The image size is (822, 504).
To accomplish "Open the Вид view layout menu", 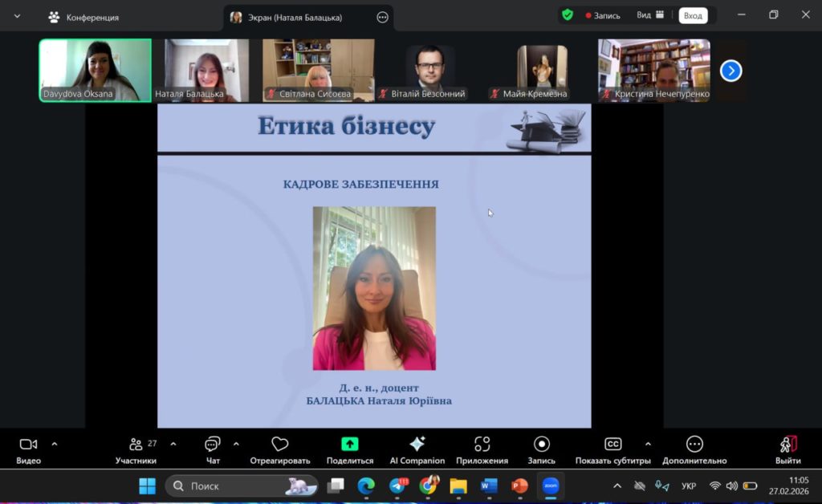I will (650, 15).
